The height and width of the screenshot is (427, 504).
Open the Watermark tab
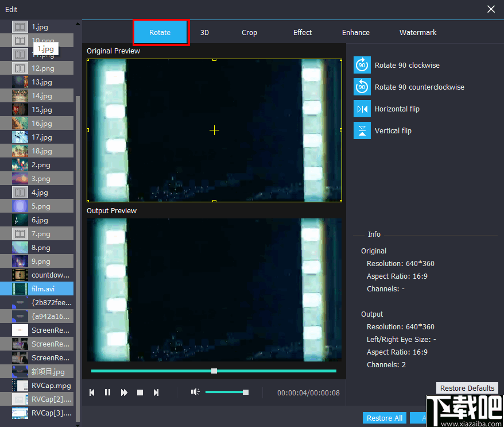[x=418, y=32]
